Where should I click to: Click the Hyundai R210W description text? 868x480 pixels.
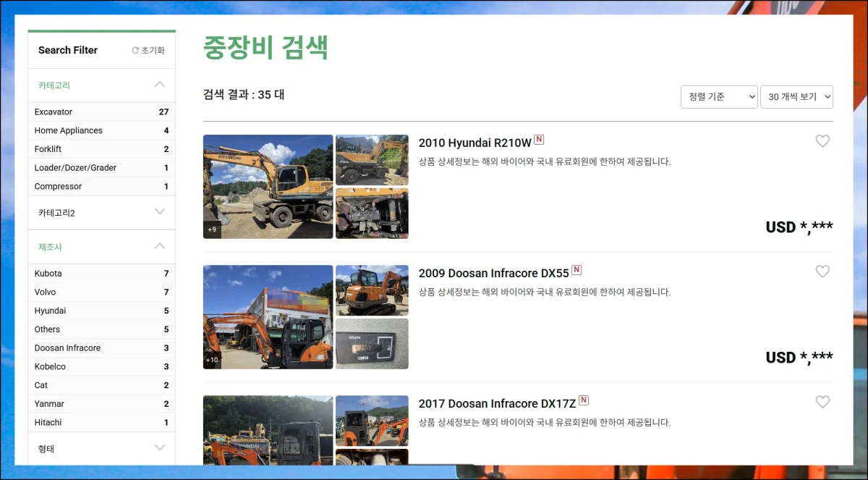pos(545,161)
